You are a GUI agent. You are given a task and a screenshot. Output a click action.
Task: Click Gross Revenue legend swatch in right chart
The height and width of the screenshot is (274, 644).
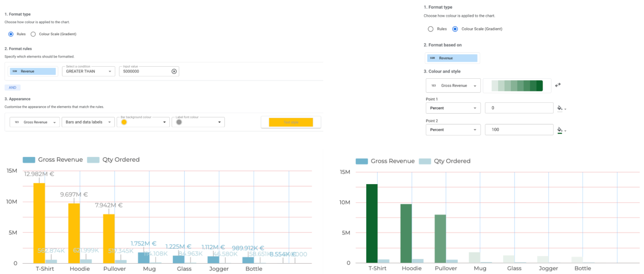pos(362,161)
